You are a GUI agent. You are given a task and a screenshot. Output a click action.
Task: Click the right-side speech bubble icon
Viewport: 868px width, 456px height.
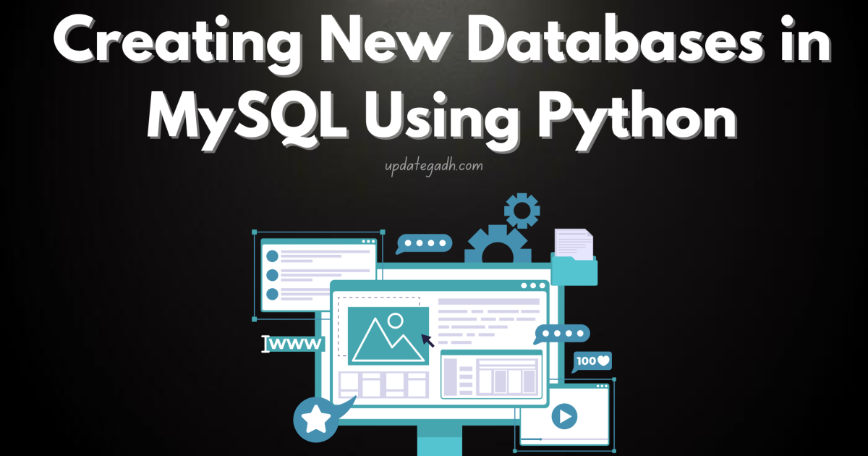click(563, 334)
